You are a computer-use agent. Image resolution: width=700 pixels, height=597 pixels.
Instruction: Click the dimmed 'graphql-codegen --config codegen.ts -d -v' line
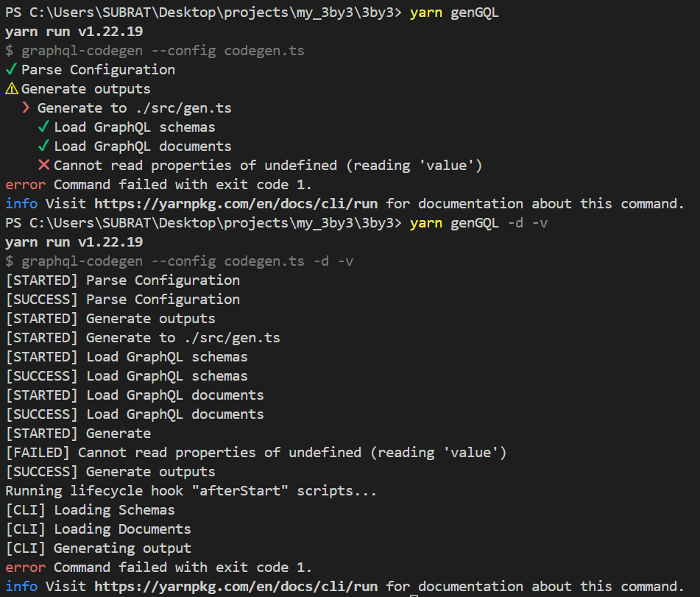[180, 261]
